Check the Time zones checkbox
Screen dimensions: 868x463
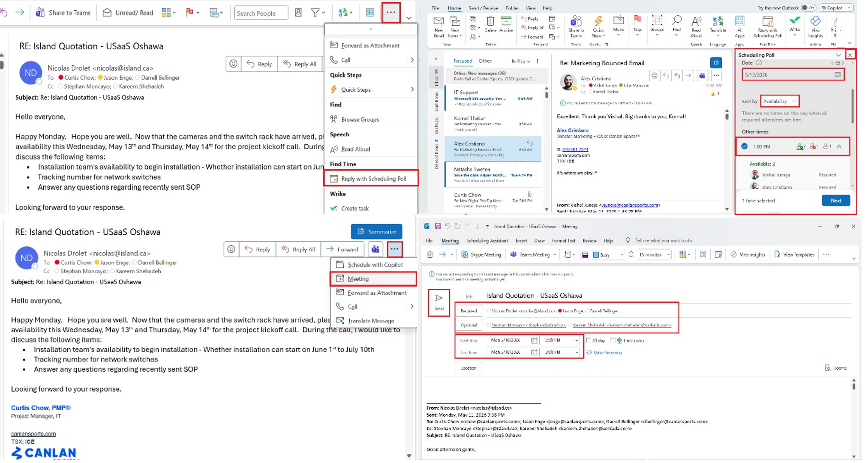click(x=613, y=341)
